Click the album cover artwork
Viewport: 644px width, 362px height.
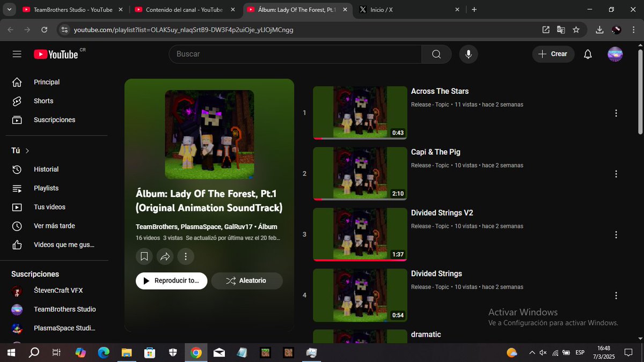[x=209, y=134]
